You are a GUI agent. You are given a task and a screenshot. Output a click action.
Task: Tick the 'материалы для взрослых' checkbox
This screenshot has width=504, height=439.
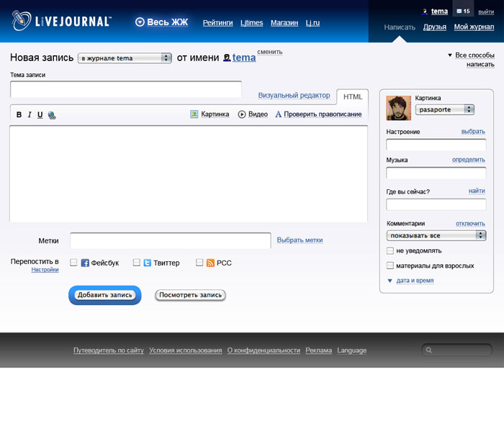[x=390, y=266]
